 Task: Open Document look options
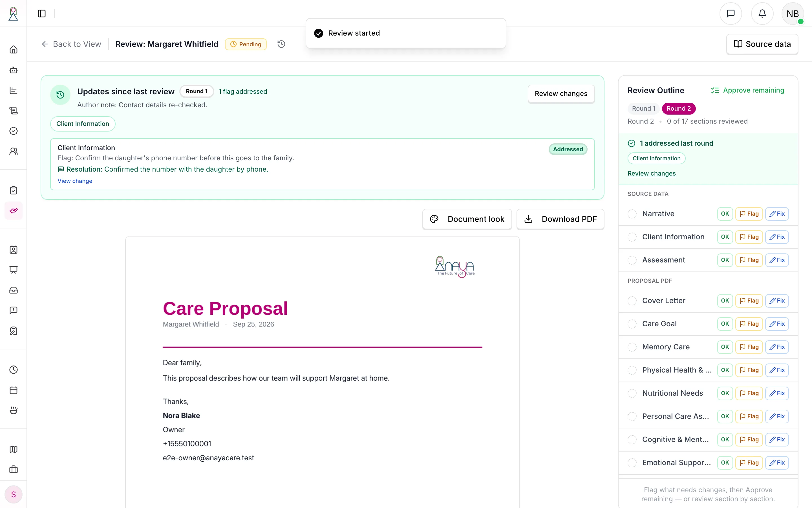point(467,219)
